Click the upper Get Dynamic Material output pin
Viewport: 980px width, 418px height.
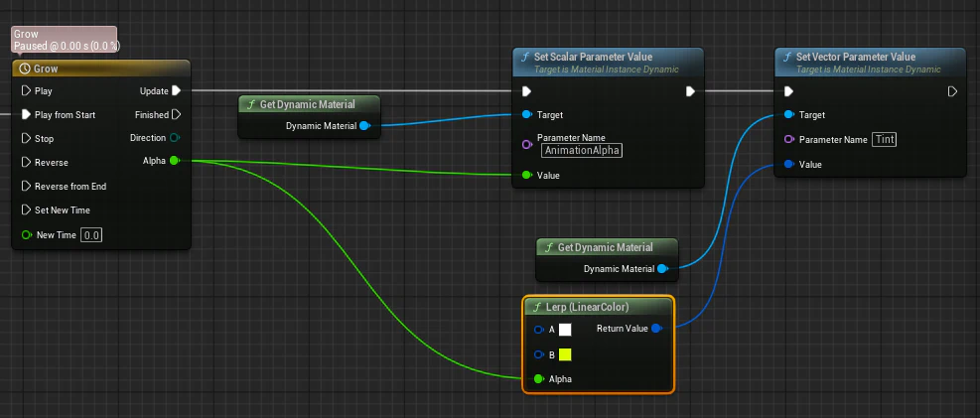(365, 126)
